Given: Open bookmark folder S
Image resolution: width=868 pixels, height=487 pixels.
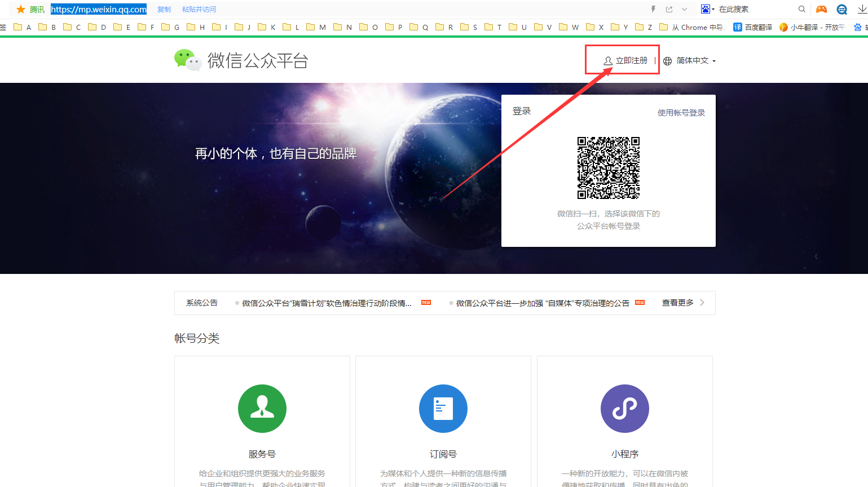Looking at the screenshot, I should click(469, 27).
